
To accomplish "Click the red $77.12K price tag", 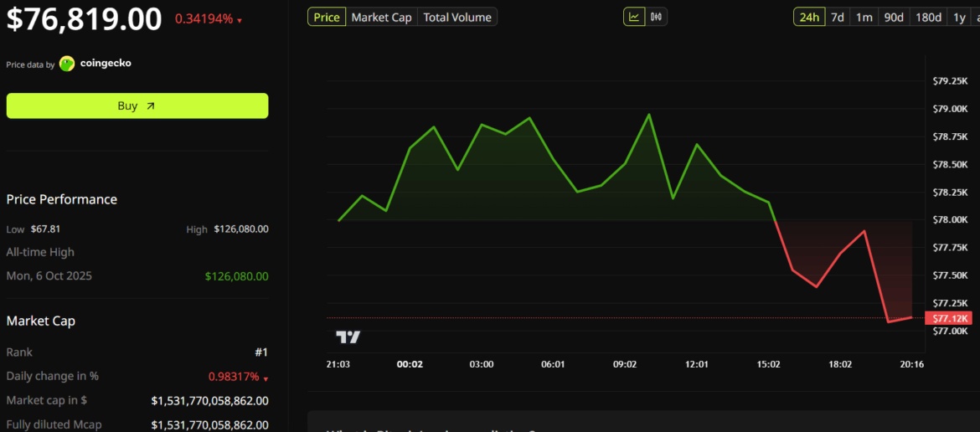I will pyautogui.click(x=950, y=318).
